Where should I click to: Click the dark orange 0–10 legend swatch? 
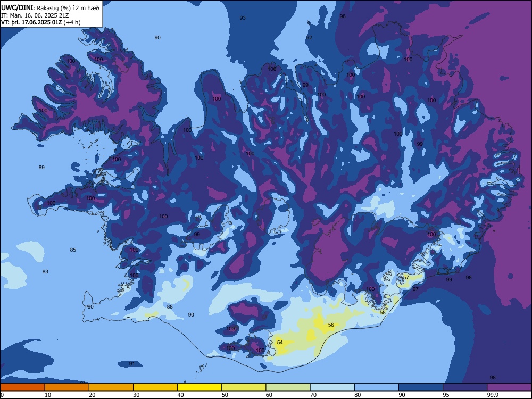point(22,387)
